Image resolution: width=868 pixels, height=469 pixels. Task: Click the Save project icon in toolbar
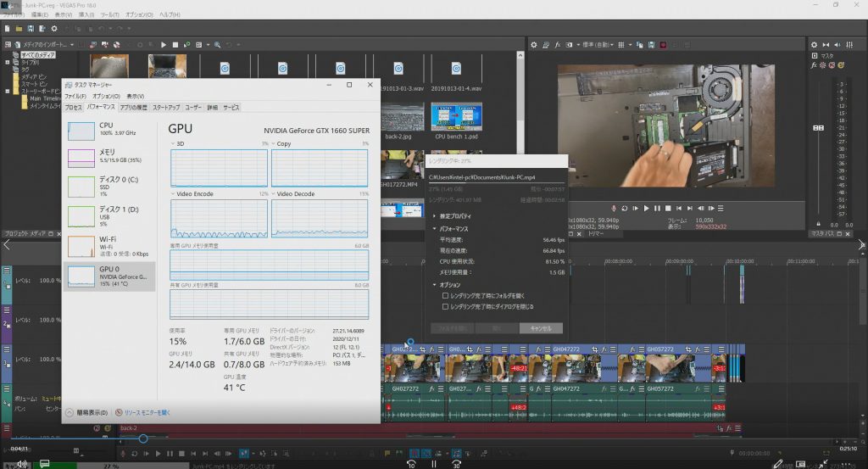point(30,29)
